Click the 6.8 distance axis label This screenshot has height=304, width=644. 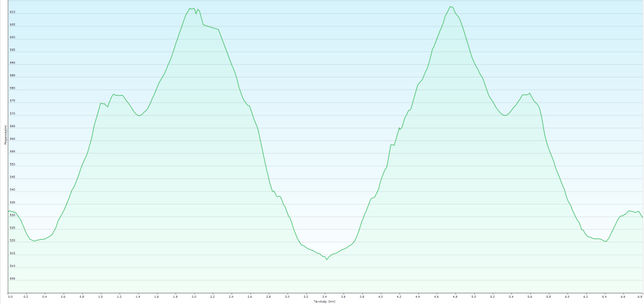click(x=640, y=296)
